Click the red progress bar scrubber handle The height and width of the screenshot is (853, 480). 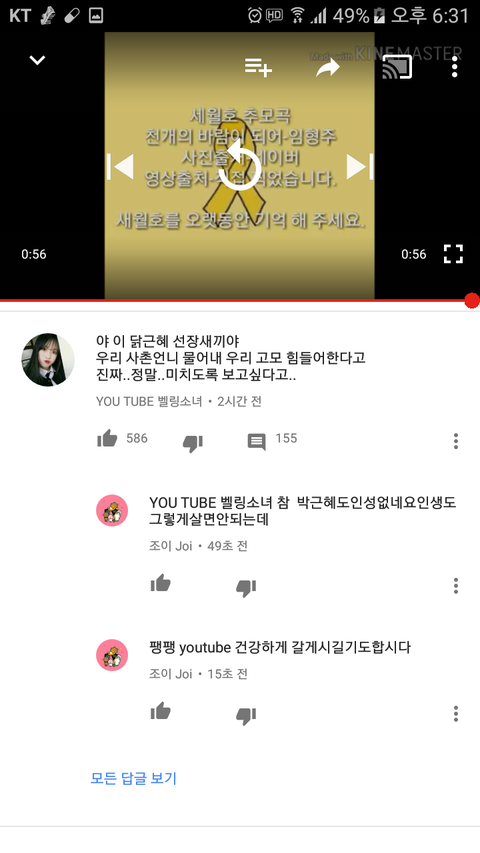(472, 300)
